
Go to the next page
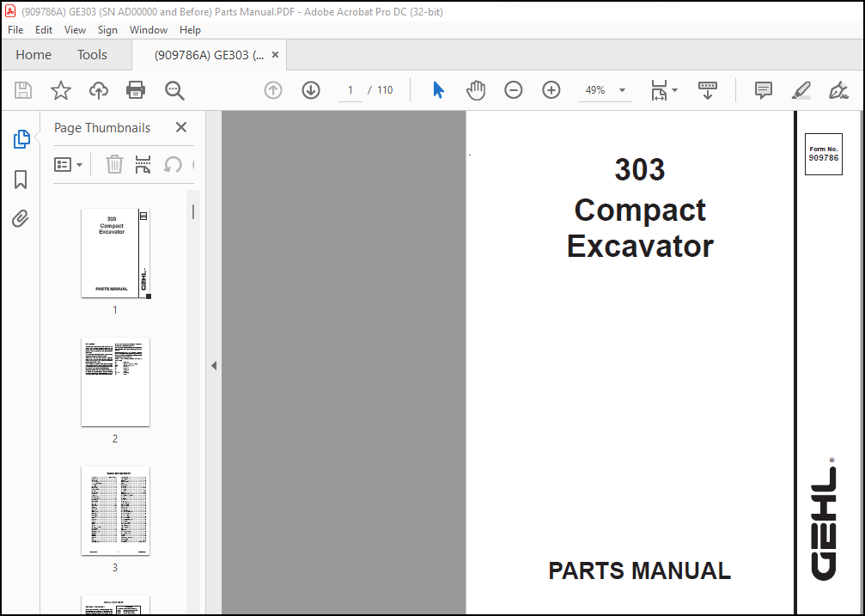(311, 90)
